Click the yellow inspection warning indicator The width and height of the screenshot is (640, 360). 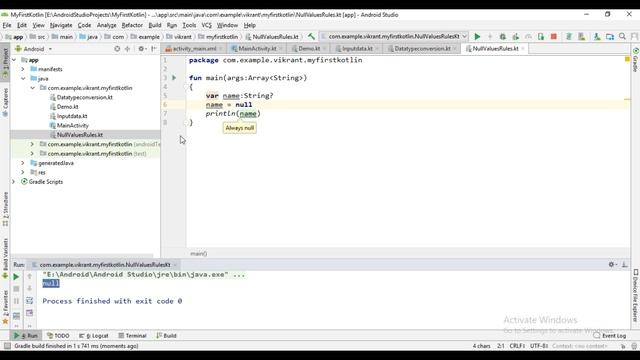pos(627,60)
